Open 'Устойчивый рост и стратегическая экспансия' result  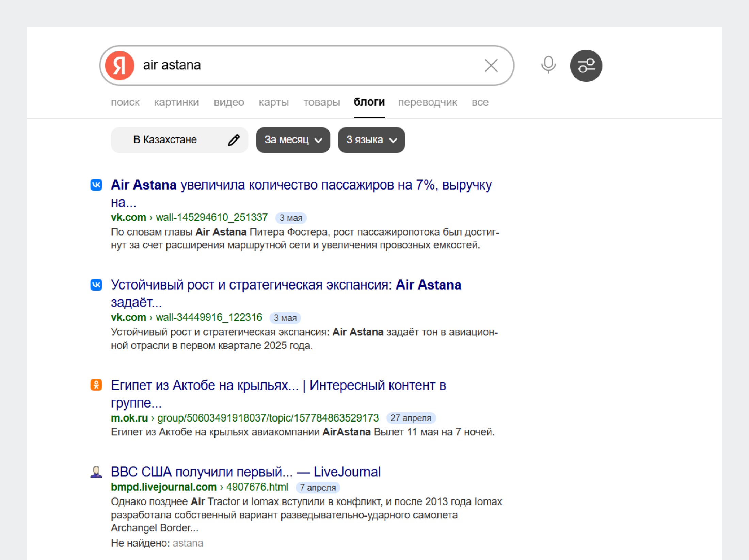(x=286, y=293)
